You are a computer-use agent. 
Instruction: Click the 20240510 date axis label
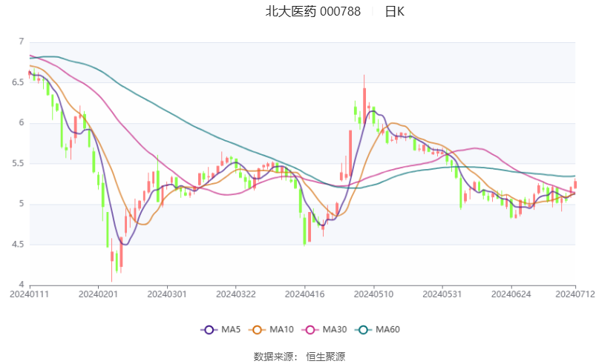click(373, 294)
